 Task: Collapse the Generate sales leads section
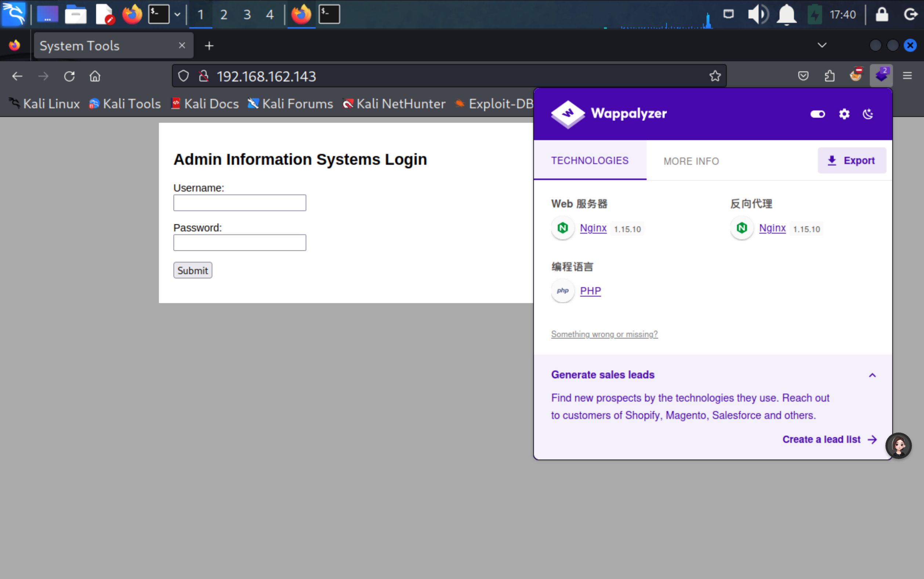[x=872, y=375]
